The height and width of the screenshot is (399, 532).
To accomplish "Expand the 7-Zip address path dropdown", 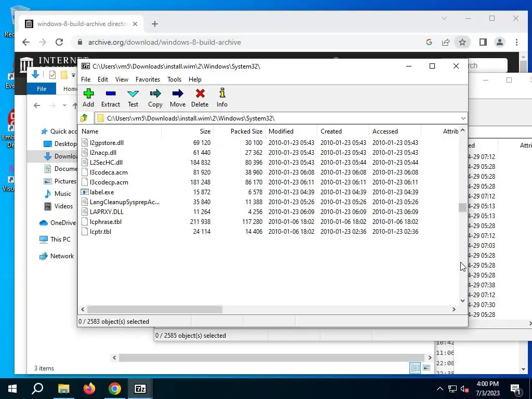I will click(463, 118).
